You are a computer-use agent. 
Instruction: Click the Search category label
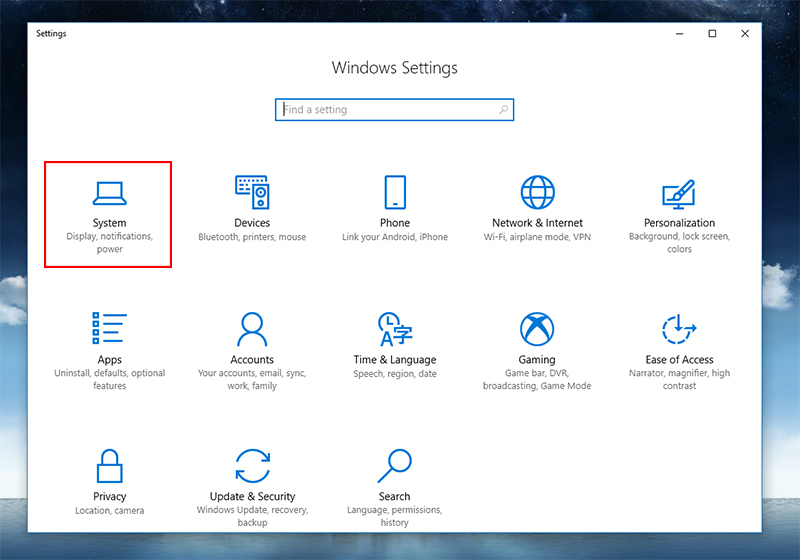[394, 496]
